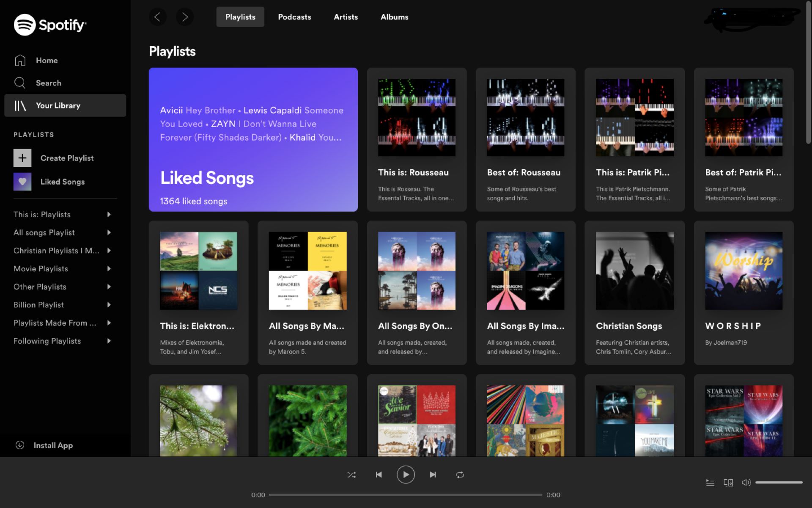Screen dimensions: 812x508
Task: Expand the Billion Playlist folder arrow
Action: (109, 305)
